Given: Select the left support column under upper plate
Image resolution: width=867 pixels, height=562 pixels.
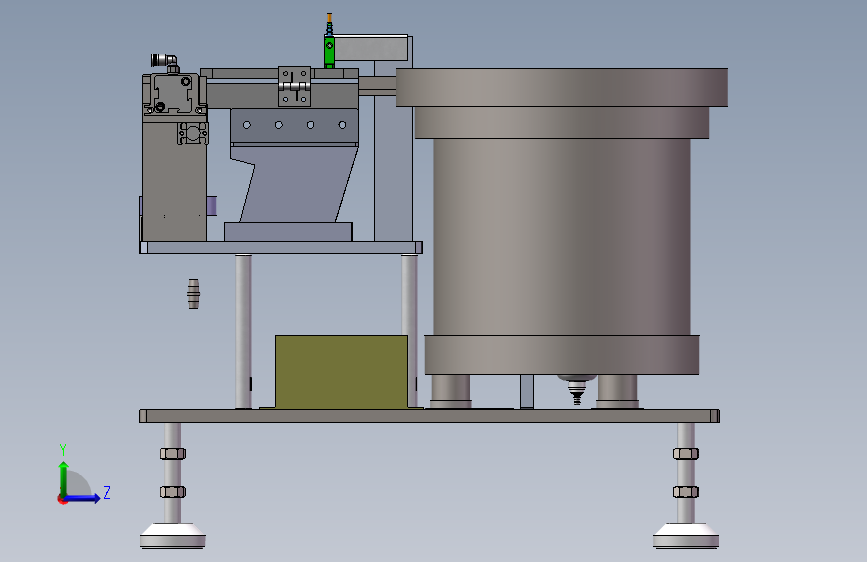Looking at the screenshot, I should 243,331.
